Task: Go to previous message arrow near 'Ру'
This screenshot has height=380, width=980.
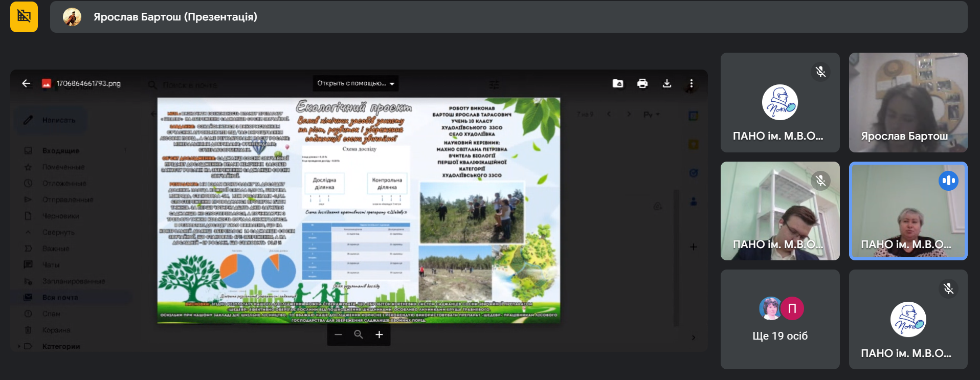Action: point(609,114)
